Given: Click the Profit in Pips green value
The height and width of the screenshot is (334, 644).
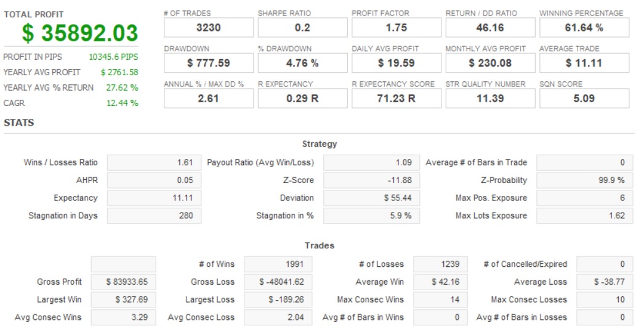Looking at the screenshot, I should [113, 57].
